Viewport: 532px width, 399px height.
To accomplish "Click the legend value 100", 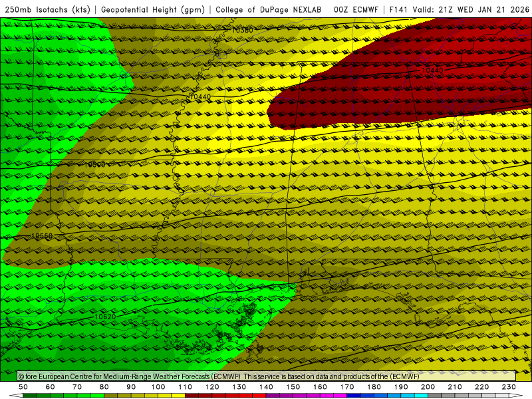I will coord(158,387).
